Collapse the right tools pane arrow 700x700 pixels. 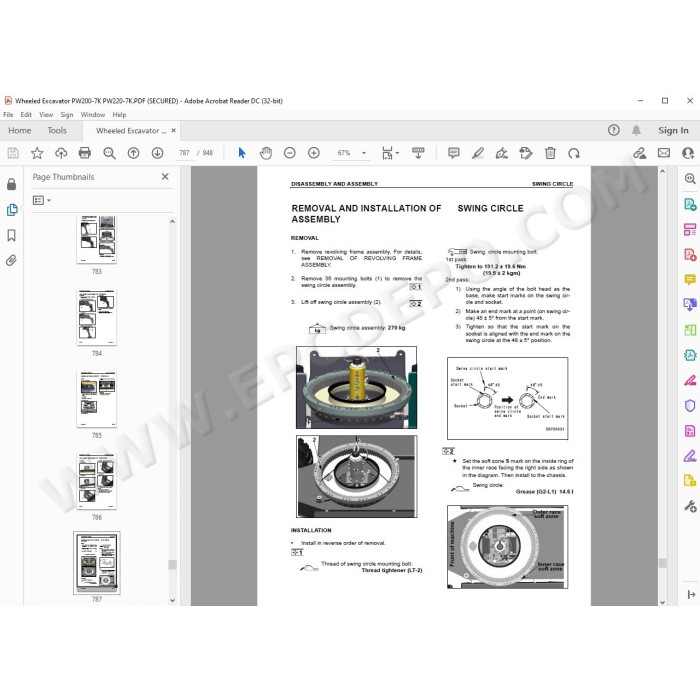pos(691,594)
